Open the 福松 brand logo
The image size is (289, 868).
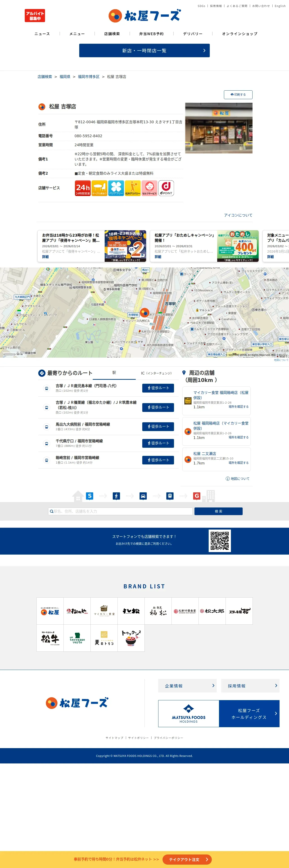pos(158,611)
